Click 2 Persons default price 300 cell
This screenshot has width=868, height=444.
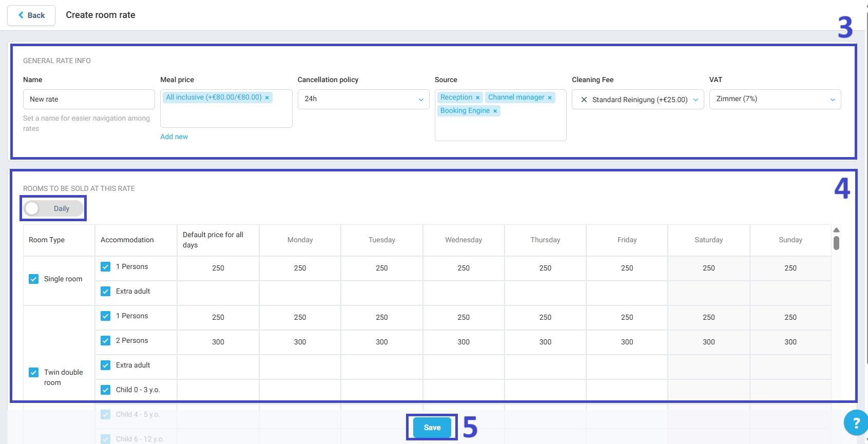tap(218, 342)
